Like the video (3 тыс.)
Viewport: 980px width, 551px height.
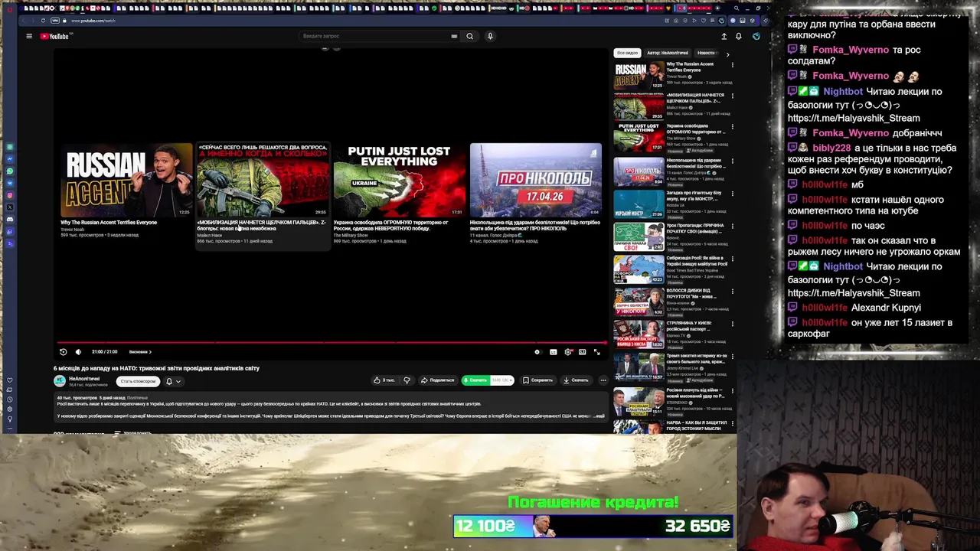coord(385,380)
